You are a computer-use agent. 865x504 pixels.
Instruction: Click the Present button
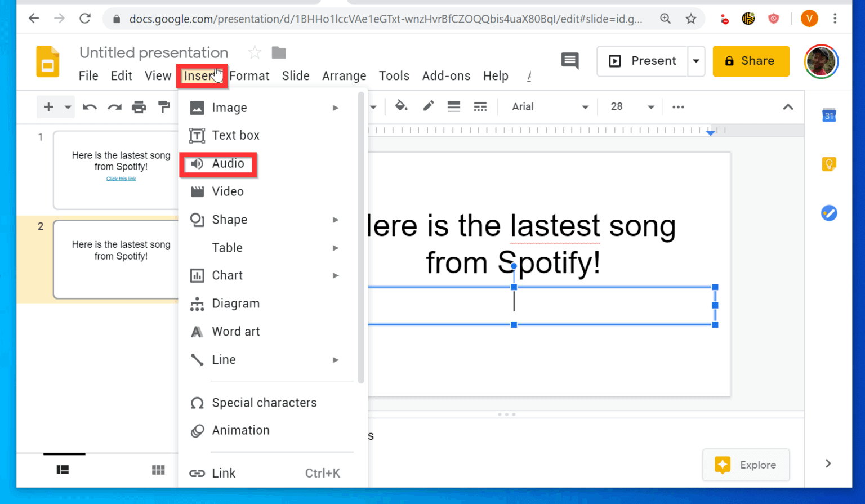pyautogui.click(x=643, y=61)
